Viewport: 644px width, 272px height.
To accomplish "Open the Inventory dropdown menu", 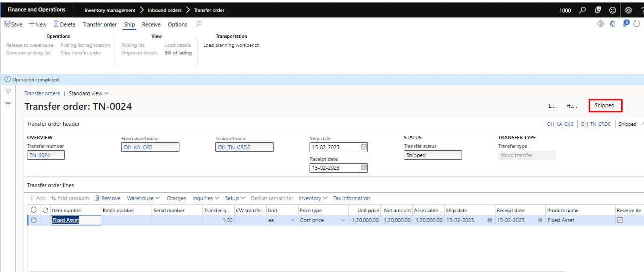I will tap(313, 198).
